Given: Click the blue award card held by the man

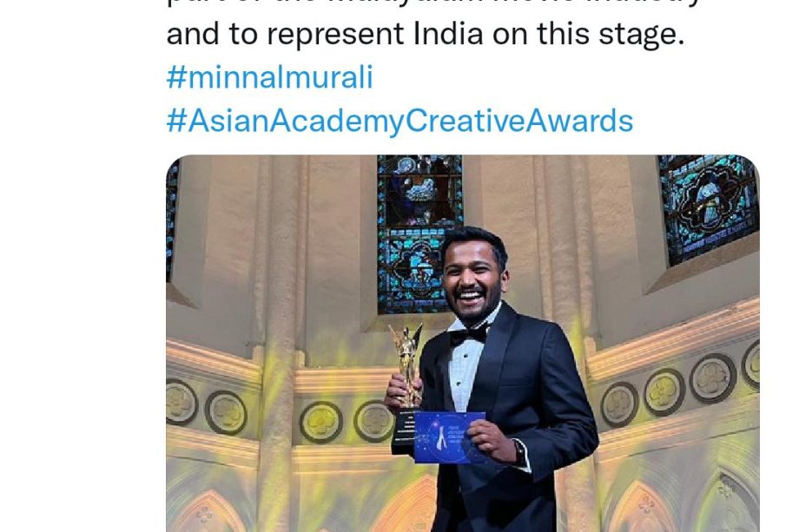Looking at the screenshot, I should click(449, 437).
